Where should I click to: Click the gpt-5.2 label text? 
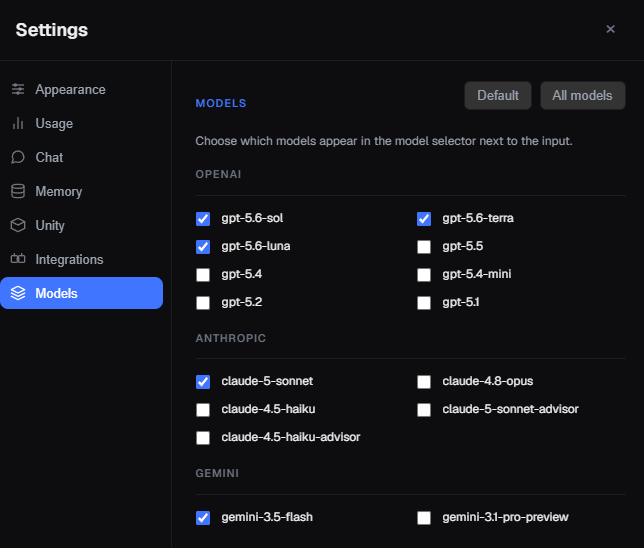pos(242,302)
